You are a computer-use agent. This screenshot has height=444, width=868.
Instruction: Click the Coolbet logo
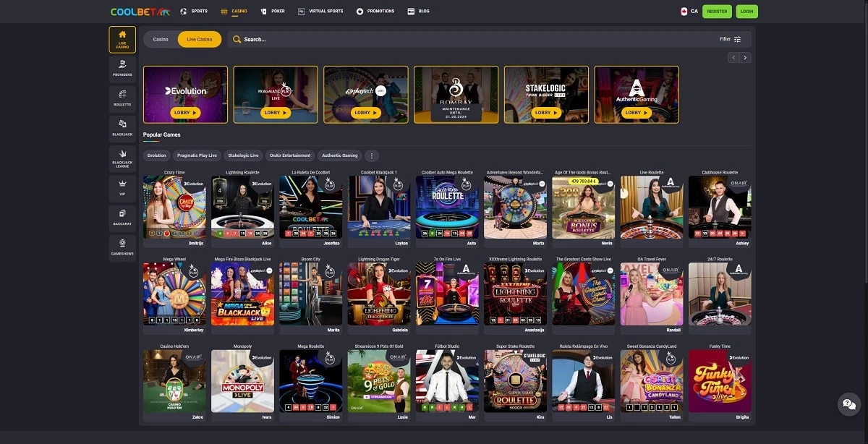pos(140,12)
